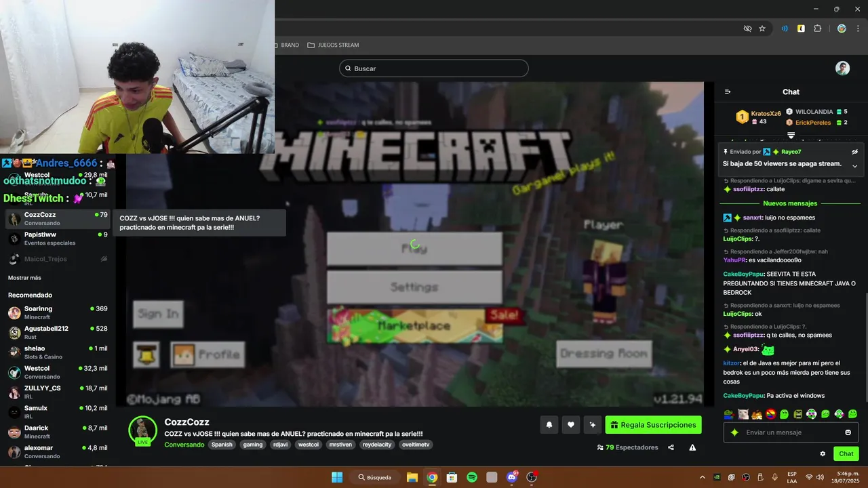Screen dimensions: 868x488
Task: Open the user profile avatar menu
Action: tap(842, 68)
